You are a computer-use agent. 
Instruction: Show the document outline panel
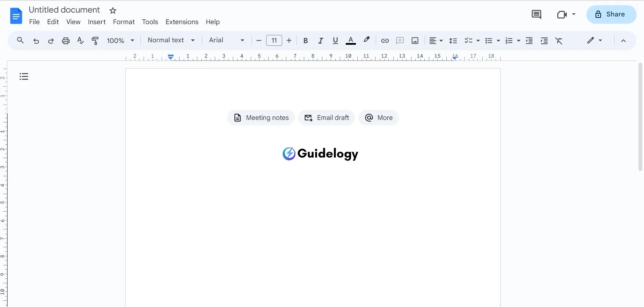click(24, 77)
